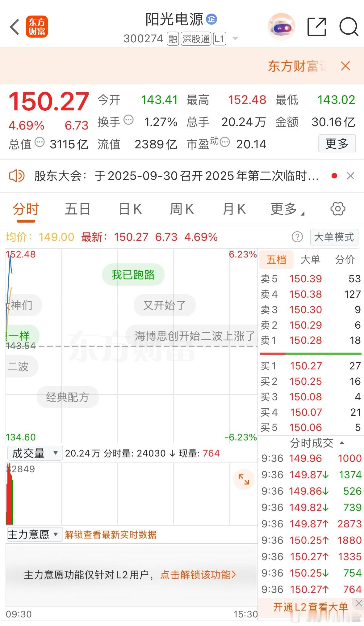This screenshot has width=364, height=626.
Task: Tap the red-green buy/sell ratio bar
Action: (x=311, y=353)
